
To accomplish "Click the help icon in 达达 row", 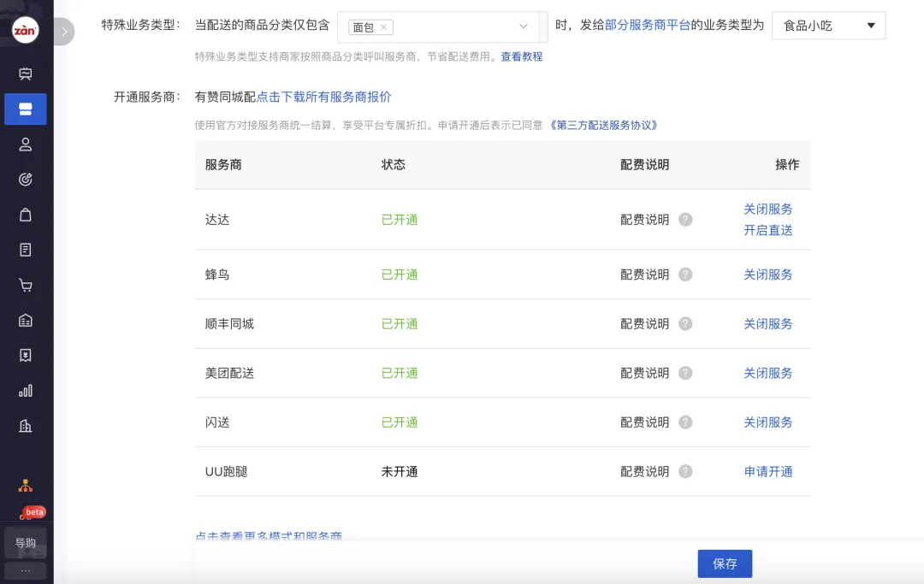I will coord(685,220).
